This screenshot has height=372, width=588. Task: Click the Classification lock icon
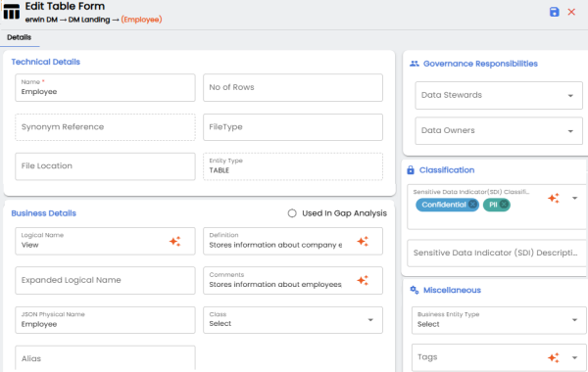[x=411, y=170]
